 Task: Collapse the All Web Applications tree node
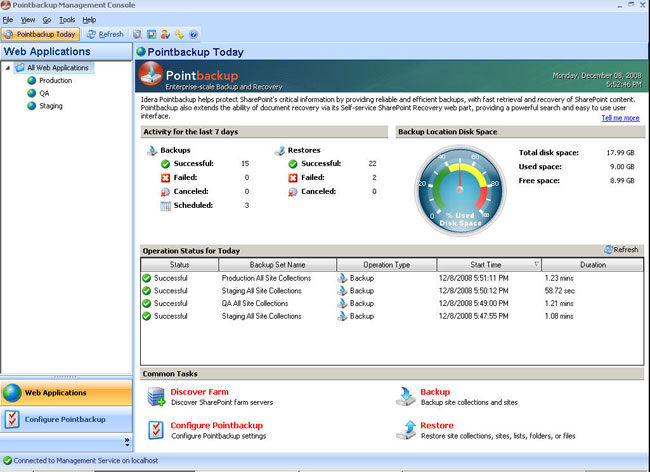tap(7, 68)
